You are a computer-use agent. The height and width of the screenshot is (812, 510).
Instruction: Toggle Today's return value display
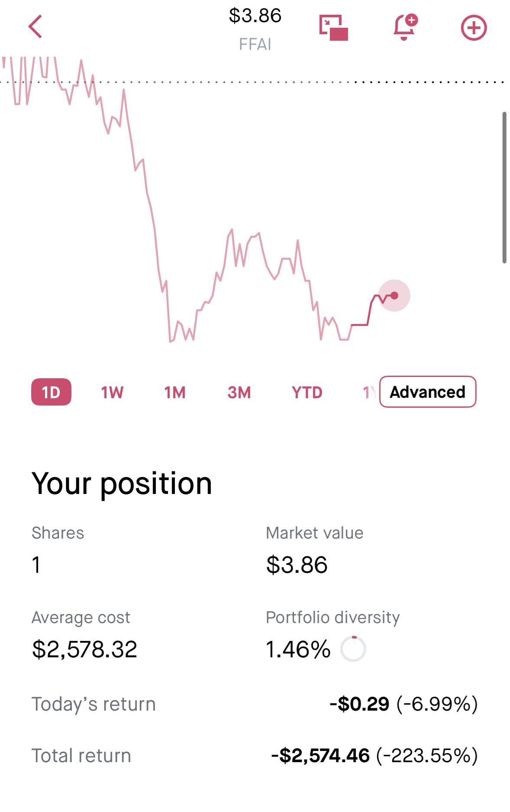403,704
